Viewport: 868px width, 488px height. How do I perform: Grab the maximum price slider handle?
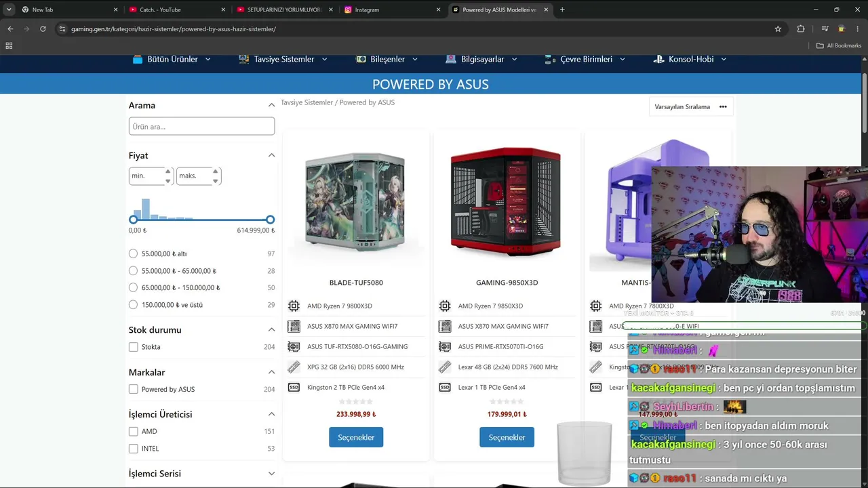271,220
